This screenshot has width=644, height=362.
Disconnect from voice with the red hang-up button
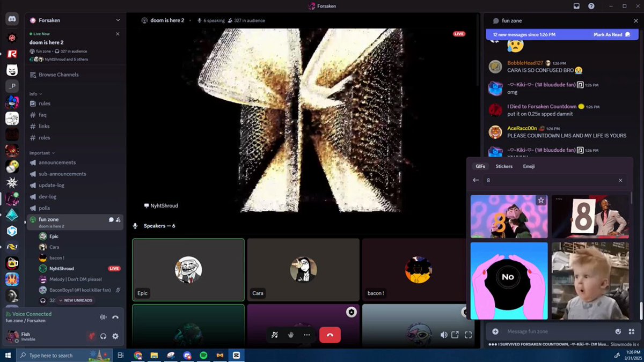330,335
